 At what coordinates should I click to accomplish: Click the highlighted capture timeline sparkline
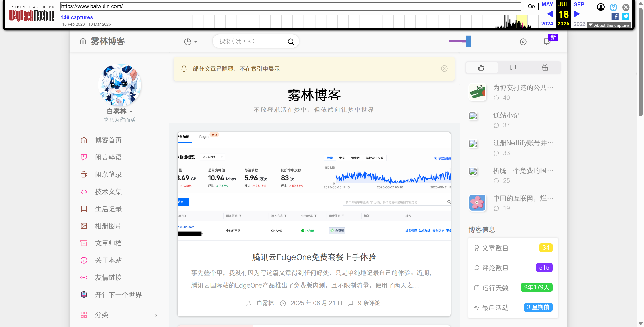click(x=522, y=21)
